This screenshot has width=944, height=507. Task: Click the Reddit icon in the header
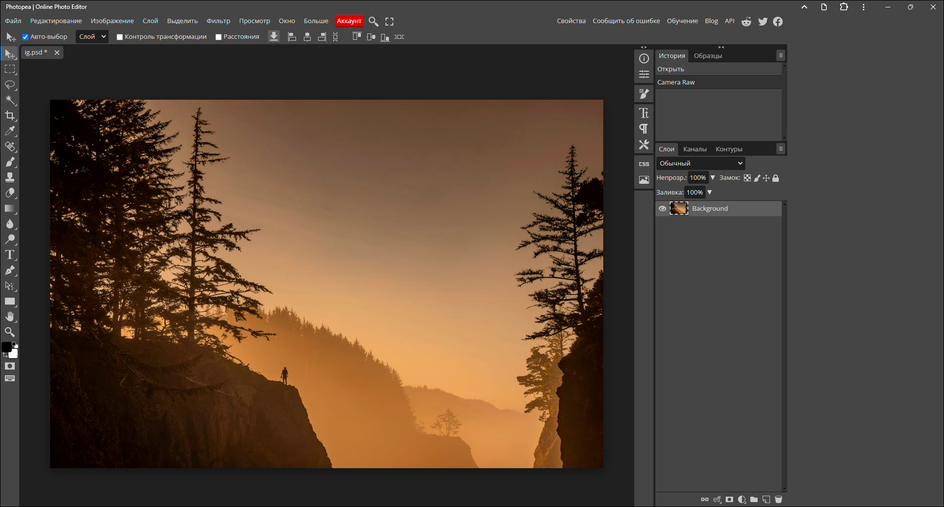tap(746, 21)
